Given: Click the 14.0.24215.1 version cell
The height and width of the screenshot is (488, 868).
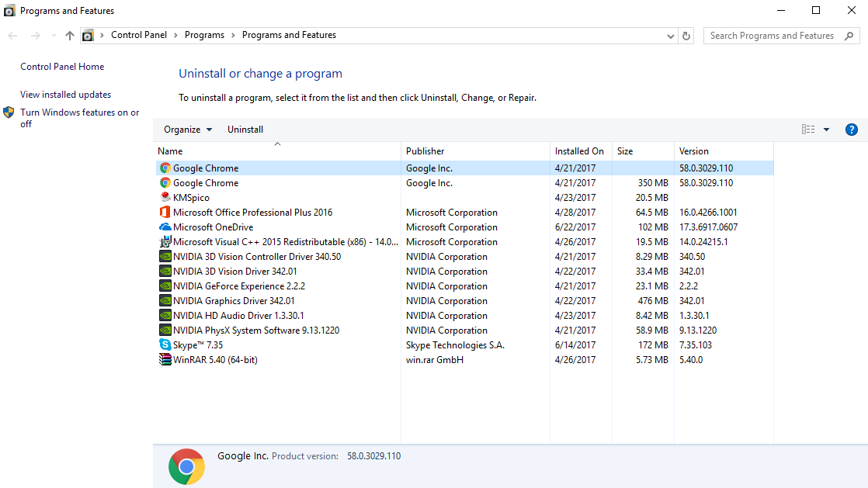Looking at the screenshot, I should (703, 242).
